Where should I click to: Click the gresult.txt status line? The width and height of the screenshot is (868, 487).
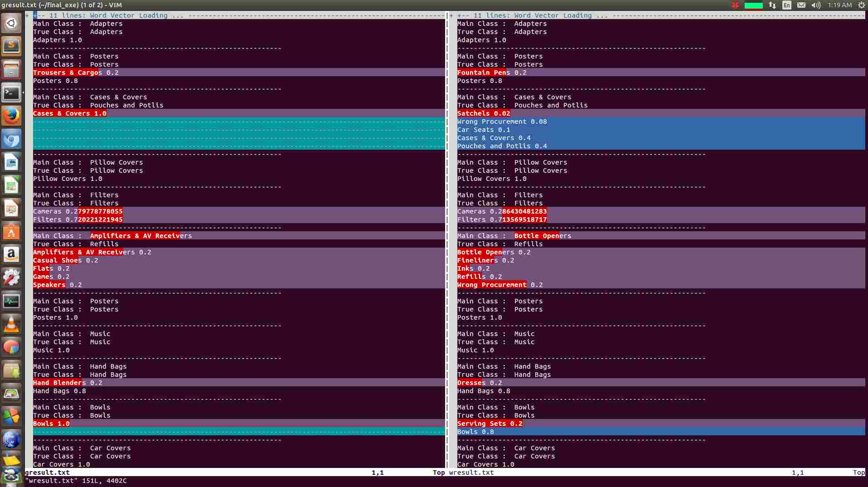click(x=235, y=472)
